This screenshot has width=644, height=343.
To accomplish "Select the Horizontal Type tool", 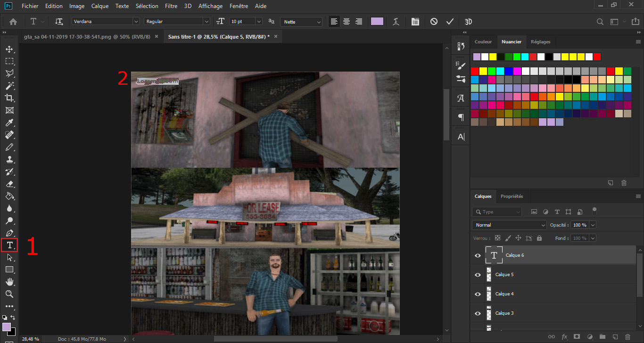I will point(9,245).
